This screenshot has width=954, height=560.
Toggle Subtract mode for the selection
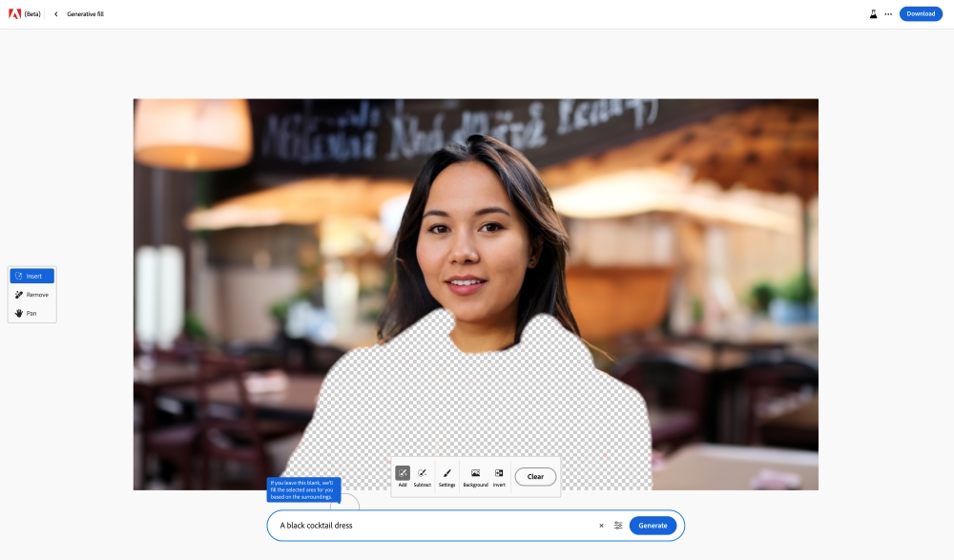[424, 475]
